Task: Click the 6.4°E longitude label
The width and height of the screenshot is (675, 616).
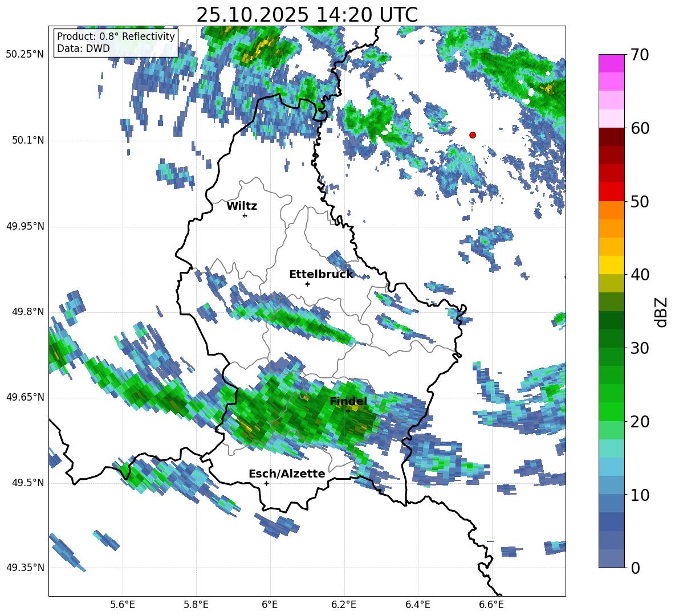Action: click(417, 605)
